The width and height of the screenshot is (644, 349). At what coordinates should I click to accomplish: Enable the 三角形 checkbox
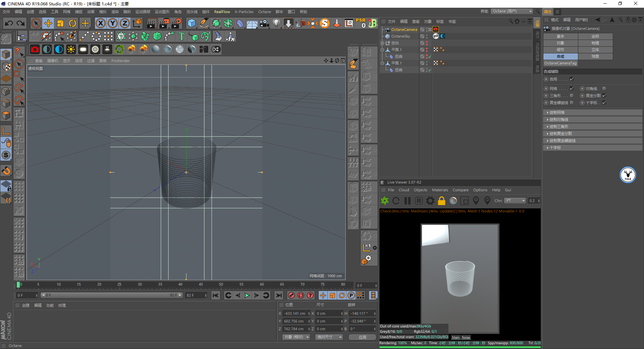point(572,96)
